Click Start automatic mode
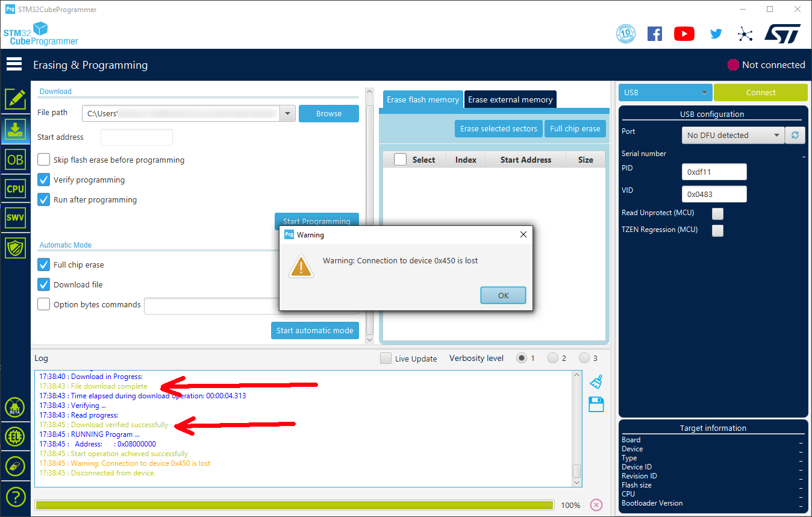The height and width of the screenshot is (517, 812). coord(315,330)
